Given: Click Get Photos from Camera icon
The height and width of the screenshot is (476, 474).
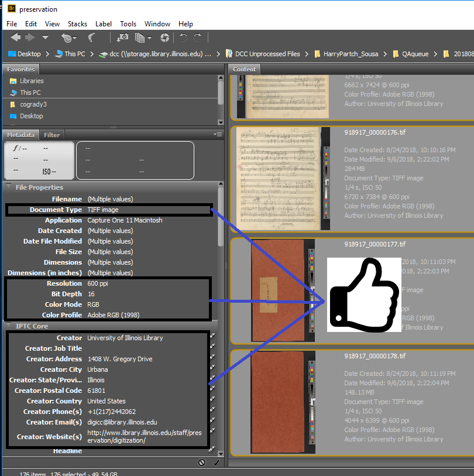Looking at the screenshot, I should (x=122, y=37).
